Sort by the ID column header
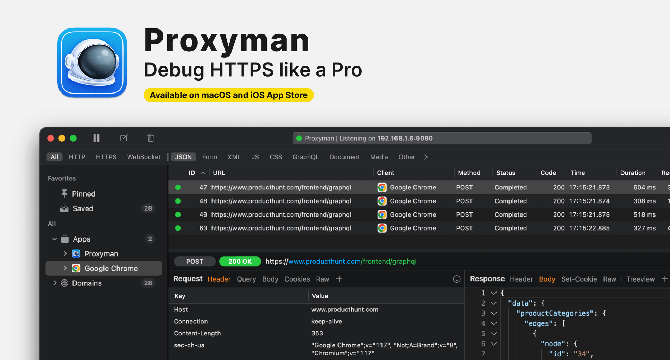Screen dimensions: 670x360 (x=192, y=173)
